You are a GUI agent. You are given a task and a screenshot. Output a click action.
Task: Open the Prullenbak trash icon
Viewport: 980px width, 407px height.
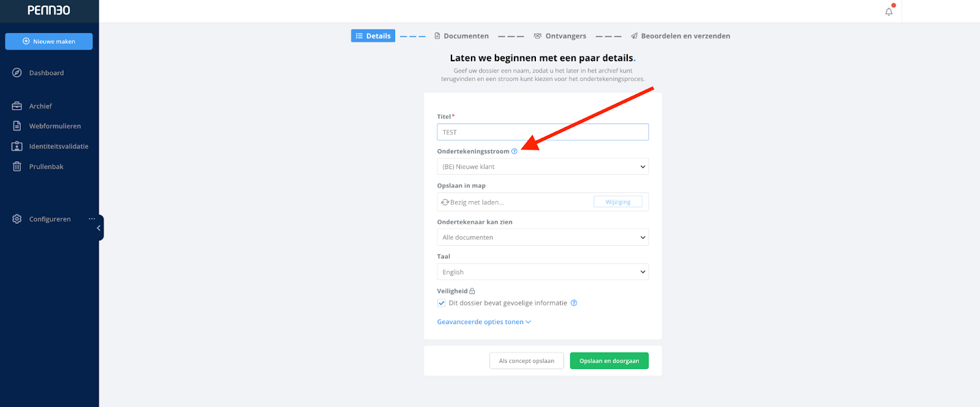pos(17,167)
